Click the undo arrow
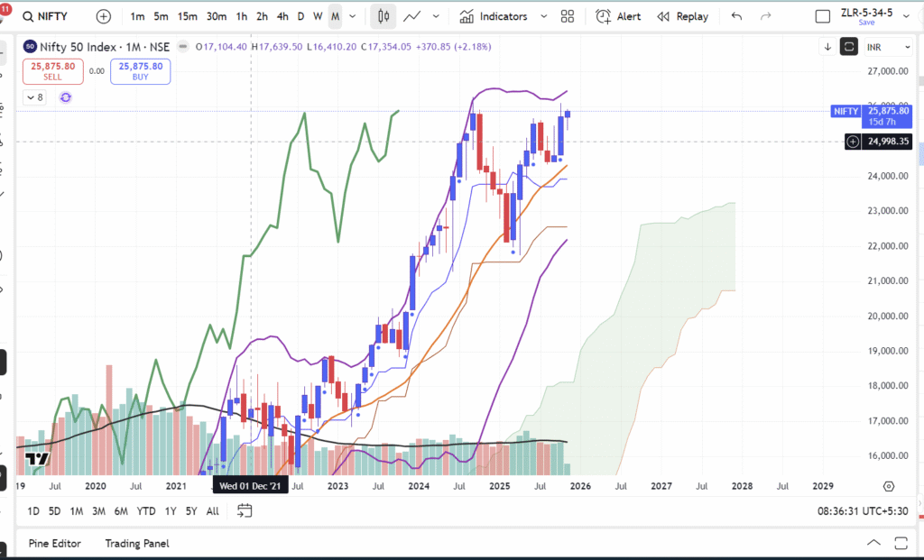This screenshot has height=560, width=924. (737, 16)
